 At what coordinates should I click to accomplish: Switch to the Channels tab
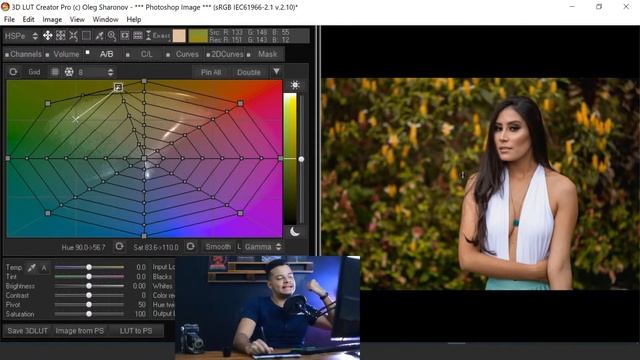pyautogui.click(x=26, y=54)
